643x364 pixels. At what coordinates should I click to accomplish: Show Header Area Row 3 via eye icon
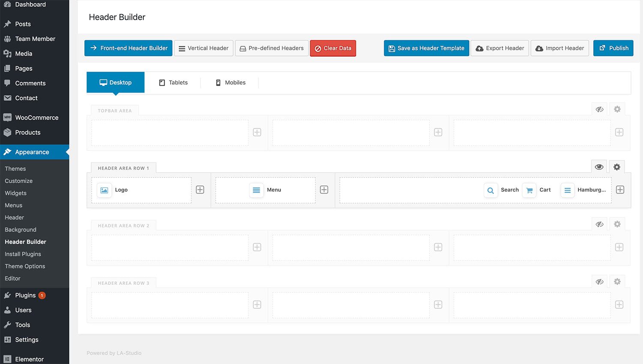point(600,282)
